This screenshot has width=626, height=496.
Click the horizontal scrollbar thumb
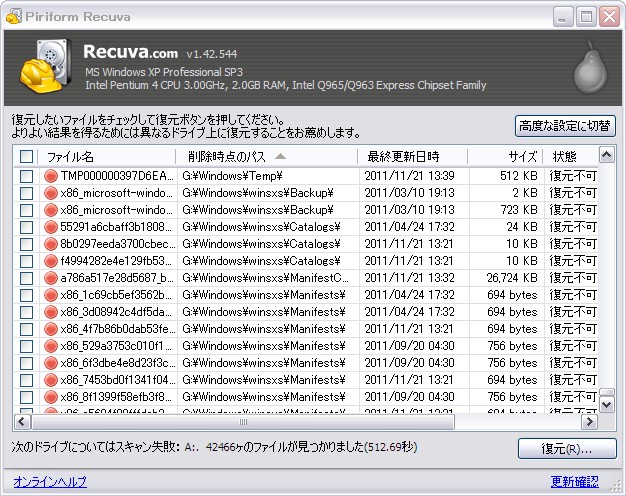243,422
